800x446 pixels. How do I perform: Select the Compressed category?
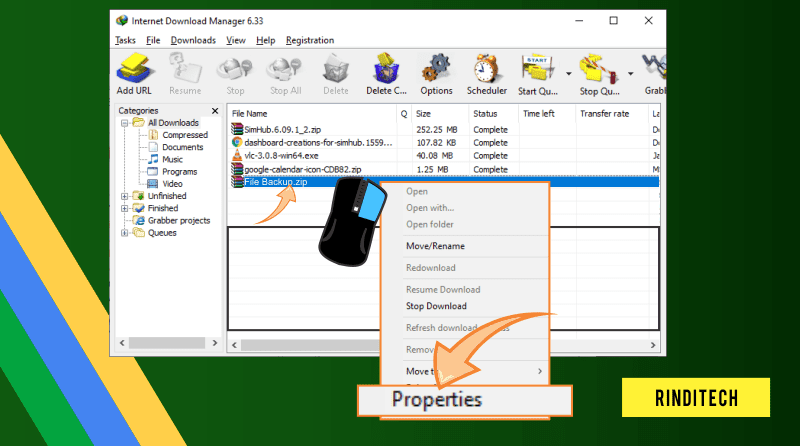(x=185, y=135)
